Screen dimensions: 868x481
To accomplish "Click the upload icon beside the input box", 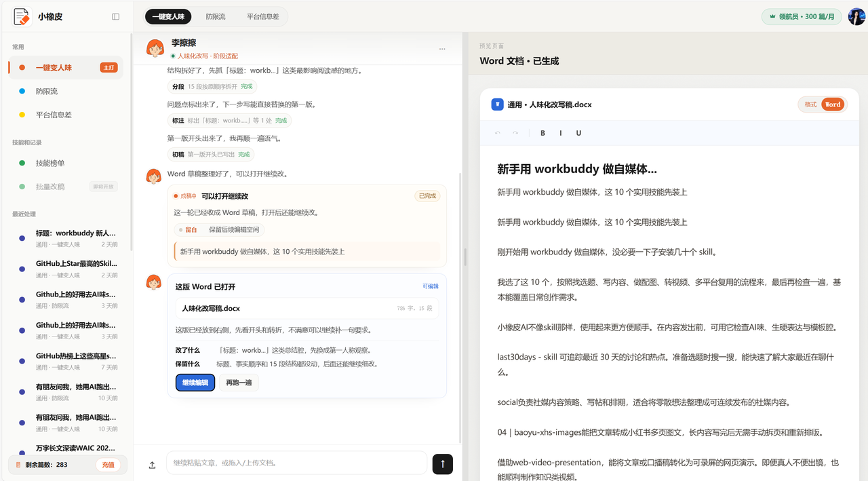I will (x=152, y=465).
